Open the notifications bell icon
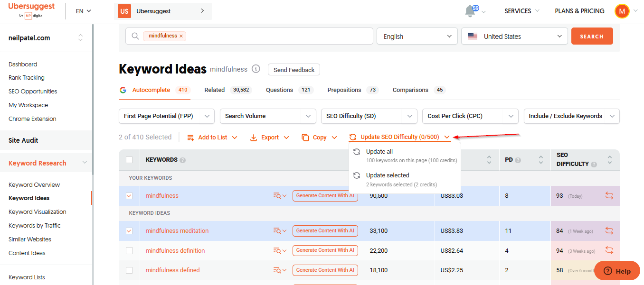This screenshot has width=644, height=285. 471,11
